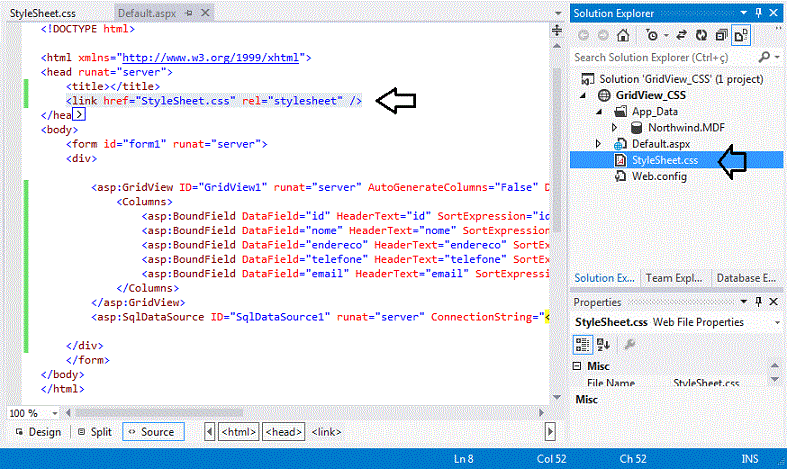This screenshot has height=469, width=787.
Task: Select the <html> tag in the navigator
Action: click(x=239, y=432)
